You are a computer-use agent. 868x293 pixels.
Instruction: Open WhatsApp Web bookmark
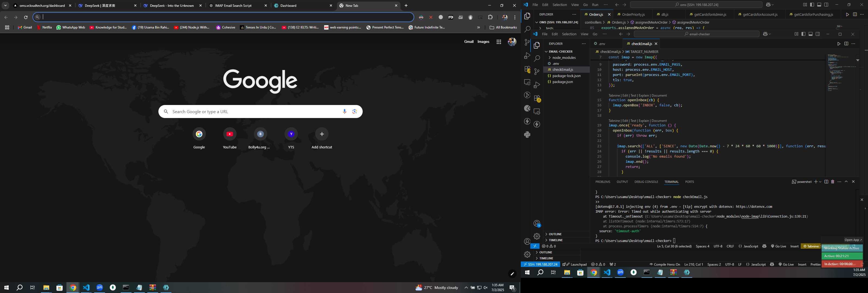coord(71,28)
